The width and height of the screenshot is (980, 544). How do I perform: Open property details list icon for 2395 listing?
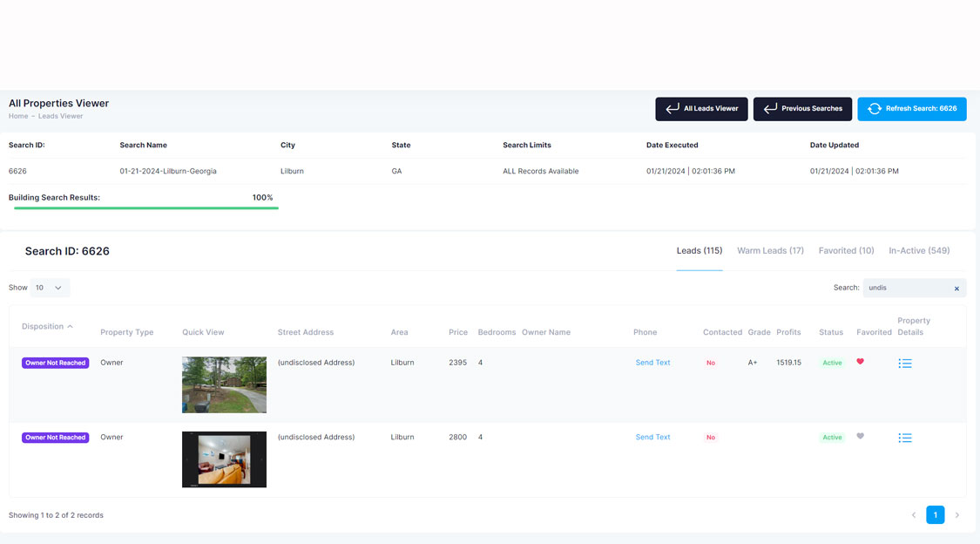click(904, 364)
